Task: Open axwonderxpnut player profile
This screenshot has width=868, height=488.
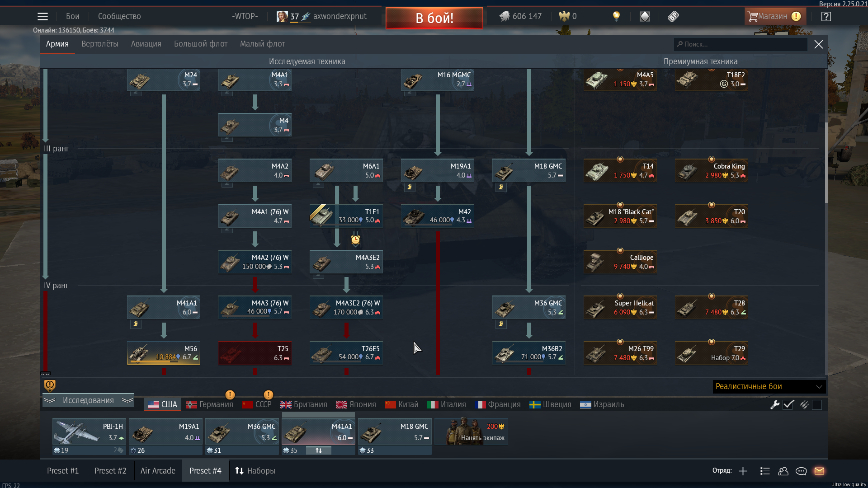Action: click(340, 16)
